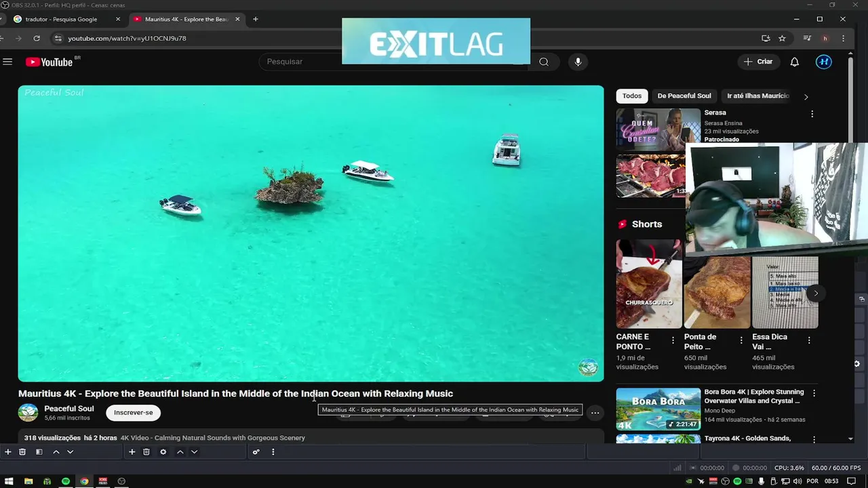
Task: Open site information icon in address bar
Action: (58, 39)
